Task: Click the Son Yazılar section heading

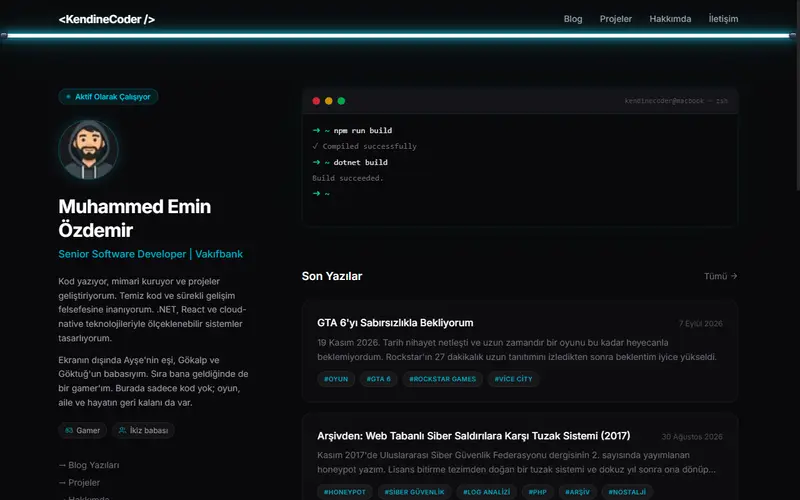Action: point(332,276)
